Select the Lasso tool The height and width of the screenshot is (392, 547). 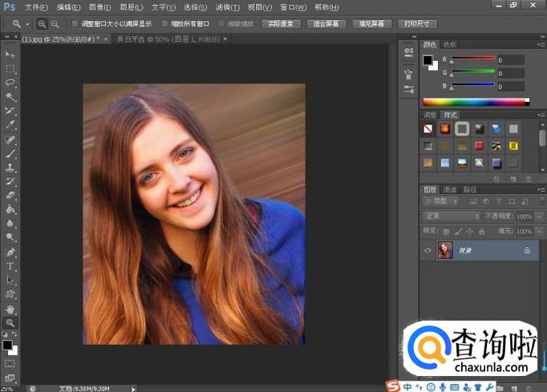(x=10, y=83)
